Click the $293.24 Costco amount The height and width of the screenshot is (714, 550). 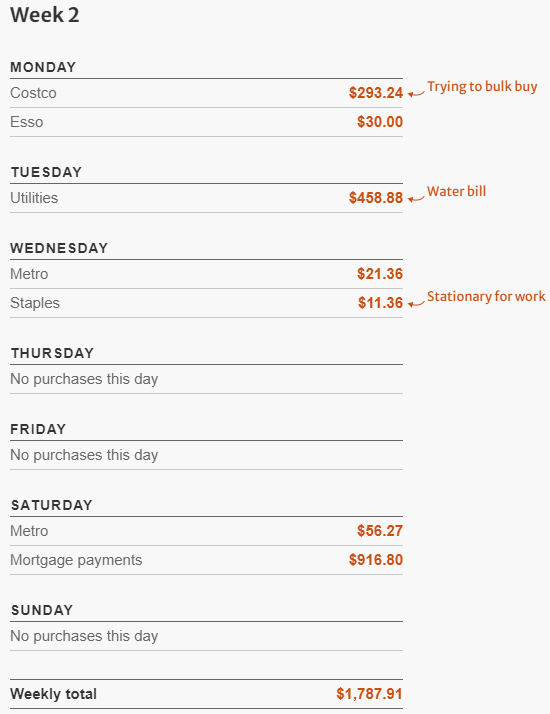[376, 93]
